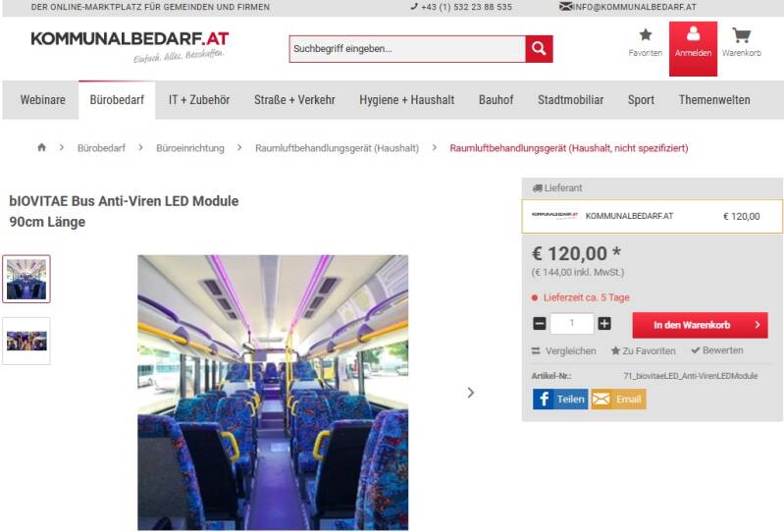Increase quantity with plus button
Screen dimensions: 784x532
[x=604, y=324]
